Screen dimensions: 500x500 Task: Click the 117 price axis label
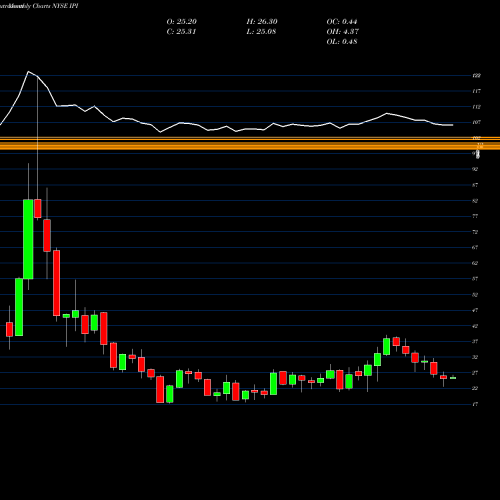coord(476,91)
